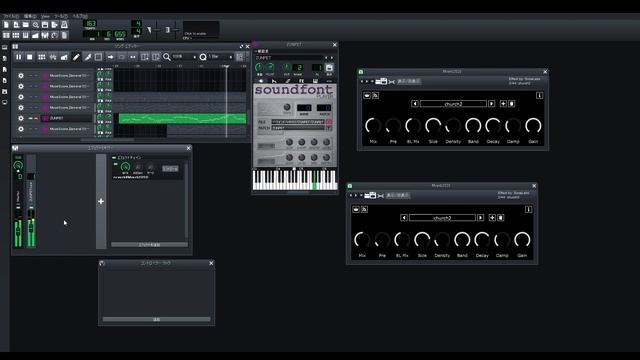Viewport: 640px width, 360px height.
Task: Add a sample track in Song Editor
Action: click(53, 57)
